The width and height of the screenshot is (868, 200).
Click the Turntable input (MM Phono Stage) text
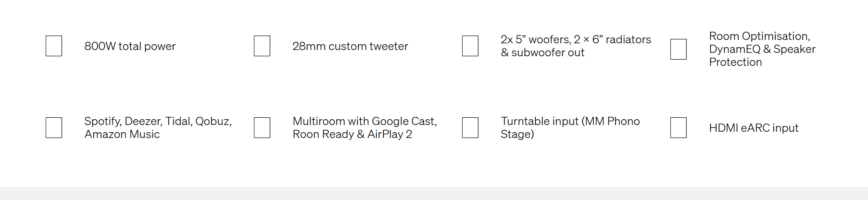click(570, 127)
